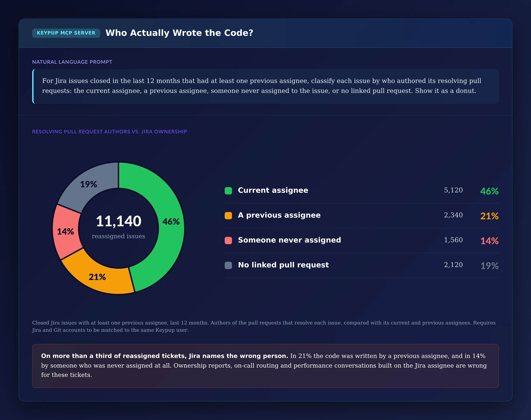Click the KEYPUP MCP SERVER badge
Image resolution: width=531 pixels, height=420 pixels.
(66, 33)
